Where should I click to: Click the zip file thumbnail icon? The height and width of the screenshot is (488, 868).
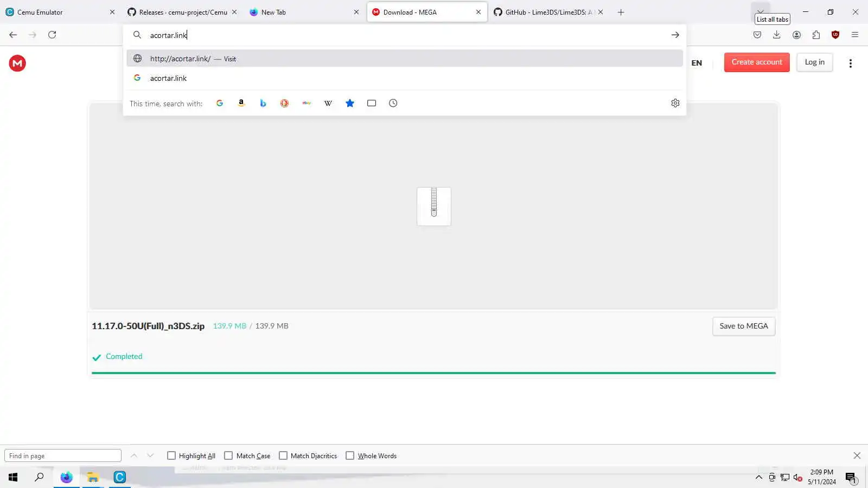click(434, 206)
